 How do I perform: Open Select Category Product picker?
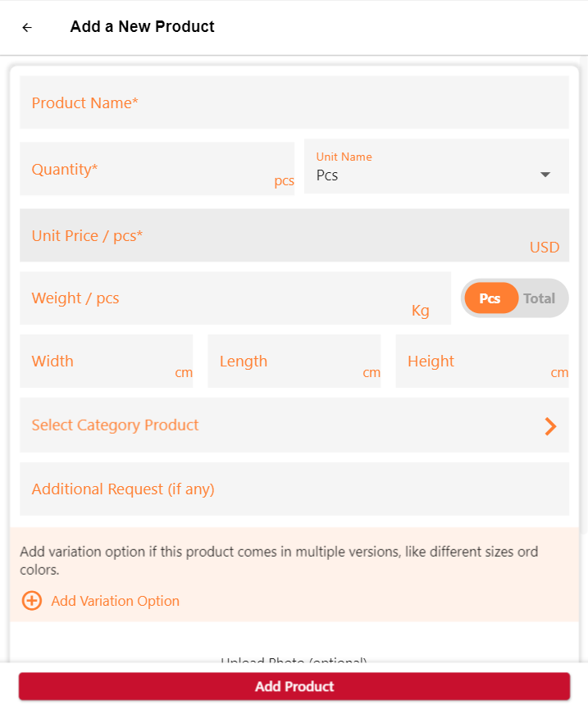pyautogui.click(x=294, y=425)
